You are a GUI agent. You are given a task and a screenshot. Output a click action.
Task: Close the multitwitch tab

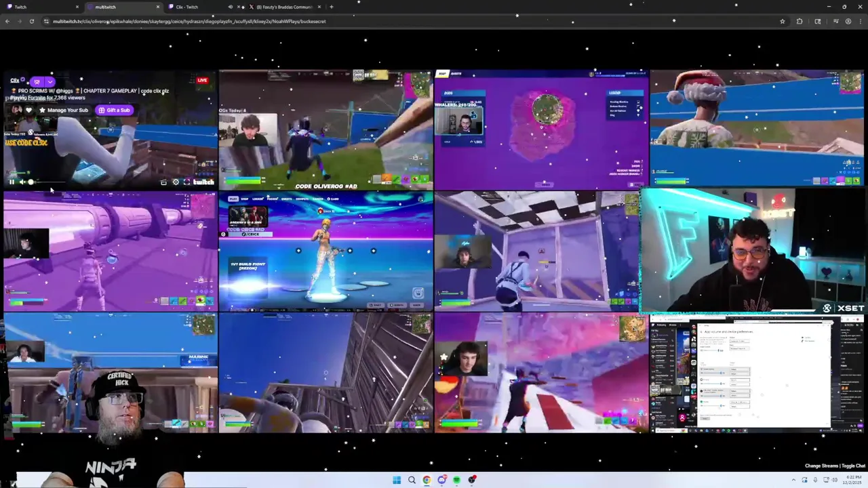(x=158, y=7)
